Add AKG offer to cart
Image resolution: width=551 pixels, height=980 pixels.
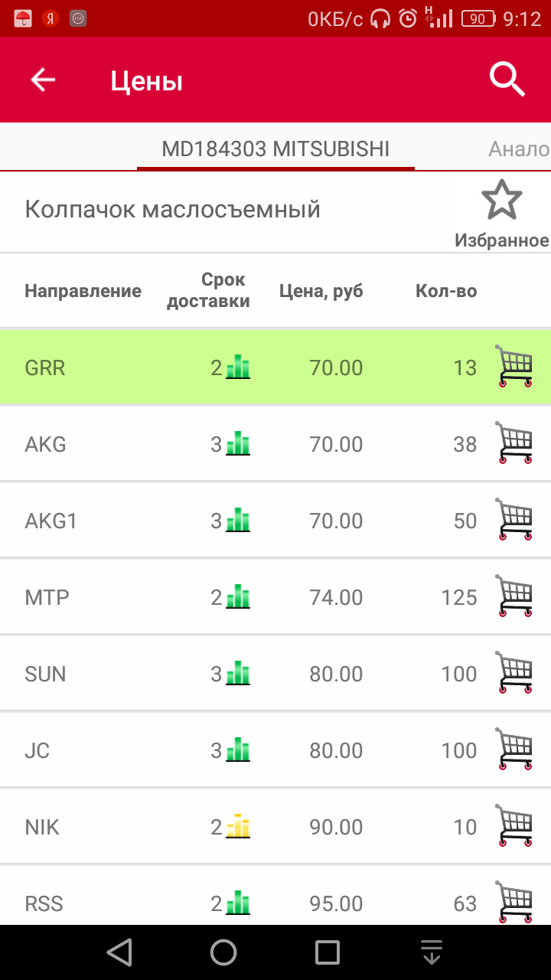tap(514, 443)
